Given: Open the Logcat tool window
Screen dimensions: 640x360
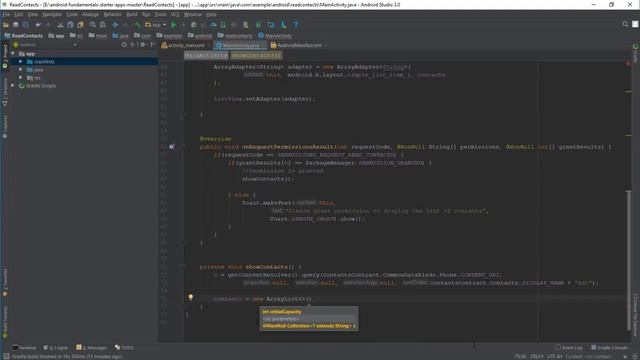Looking at the screenshot, I should [56, 348].
